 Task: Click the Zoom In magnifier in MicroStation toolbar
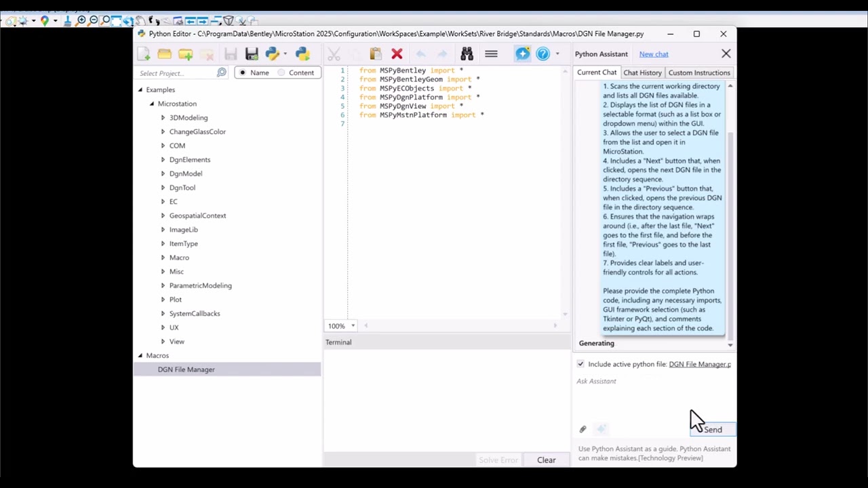pos(81,20)
